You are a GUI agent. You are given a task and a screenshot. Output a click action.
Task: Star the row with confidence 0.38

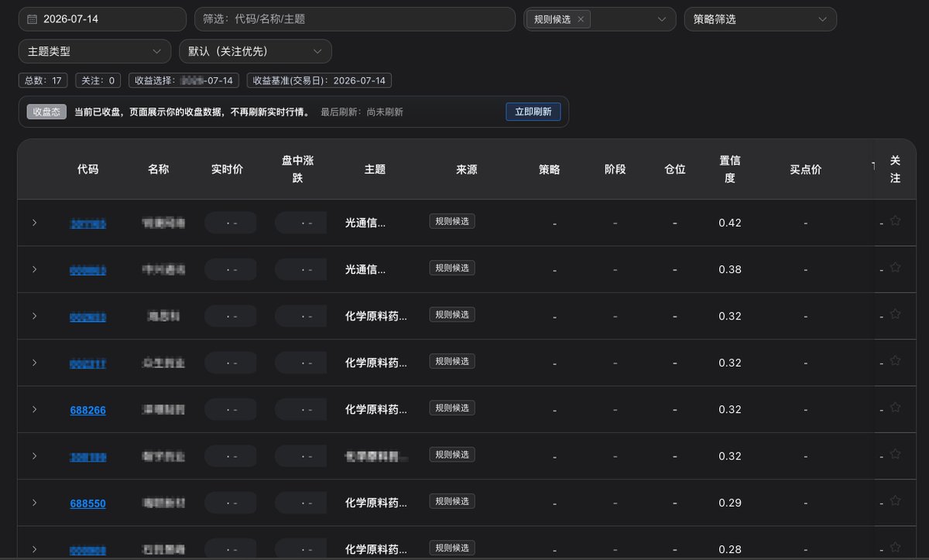(x=896, y=268)
